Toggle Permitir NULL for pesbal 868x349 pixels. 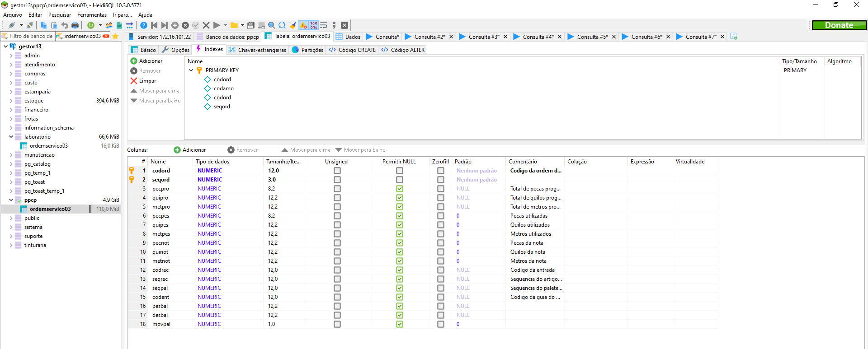pos(399,306)
